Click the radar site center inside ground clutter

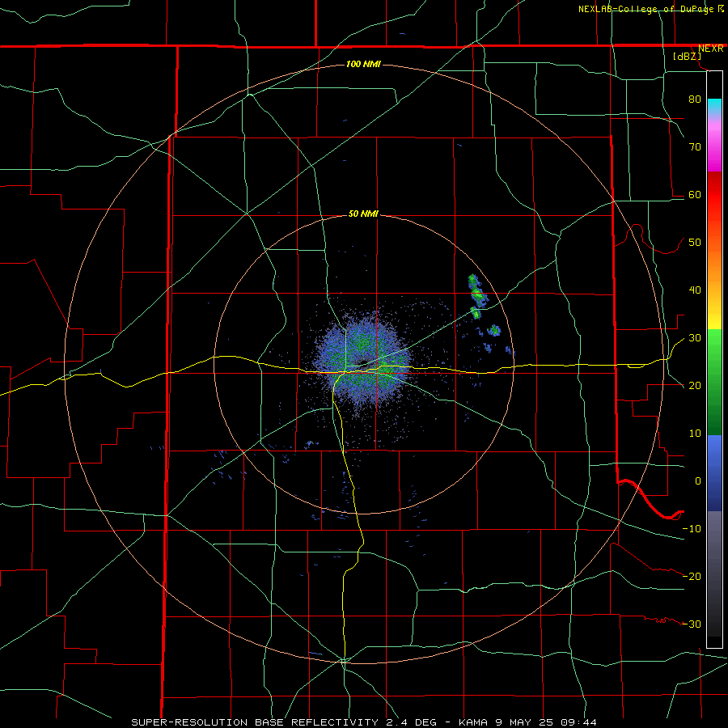[363, 363]
